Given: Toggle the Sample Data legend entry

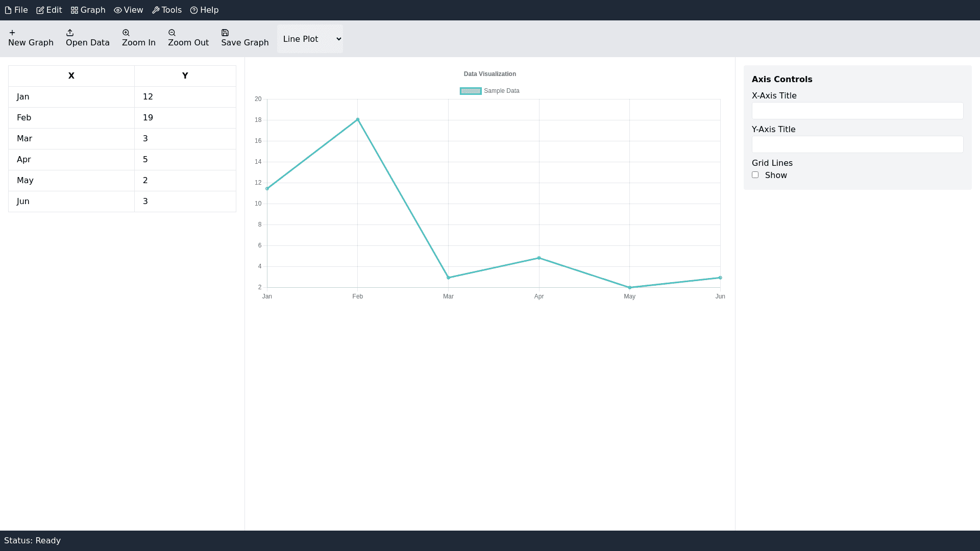Looking at the screenshot, I should point(502,91).
